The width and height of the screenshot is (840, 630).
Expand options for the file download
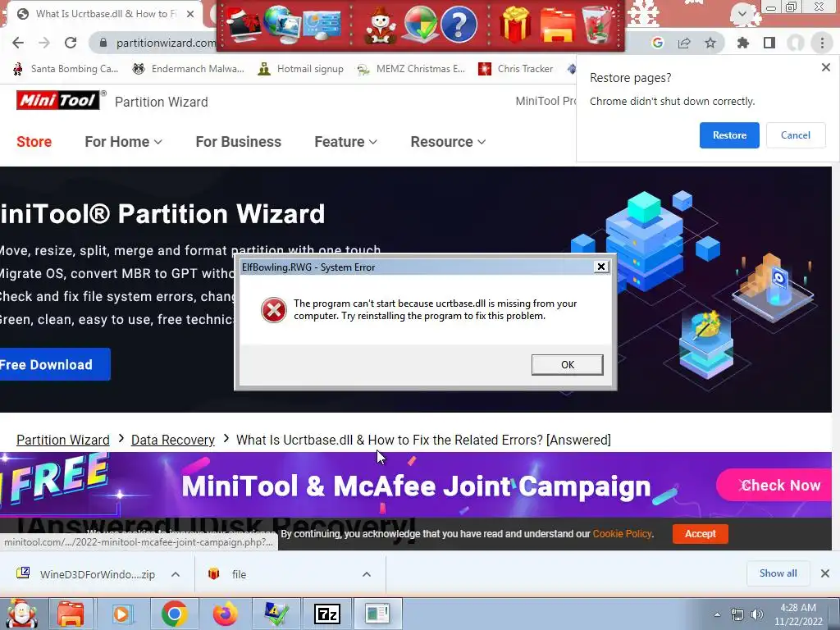367,574
